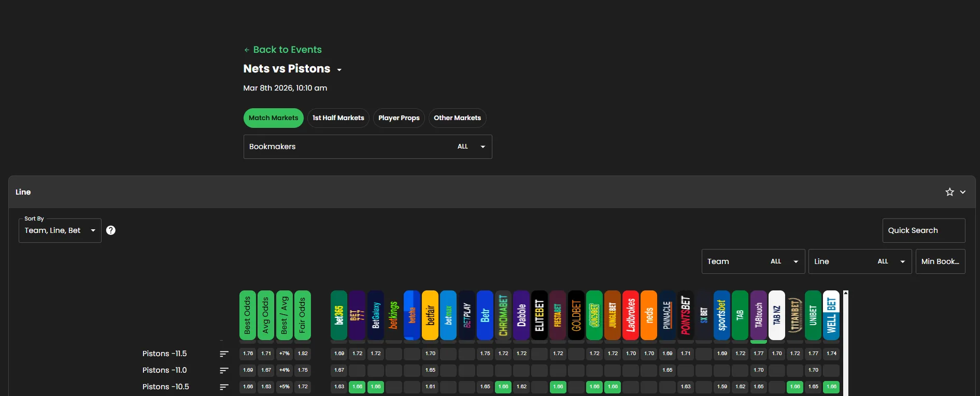The image size is (980, 396).
Task: Click the neds bookmaker logo
Action: pyautogui.click(x=649, y=315)
